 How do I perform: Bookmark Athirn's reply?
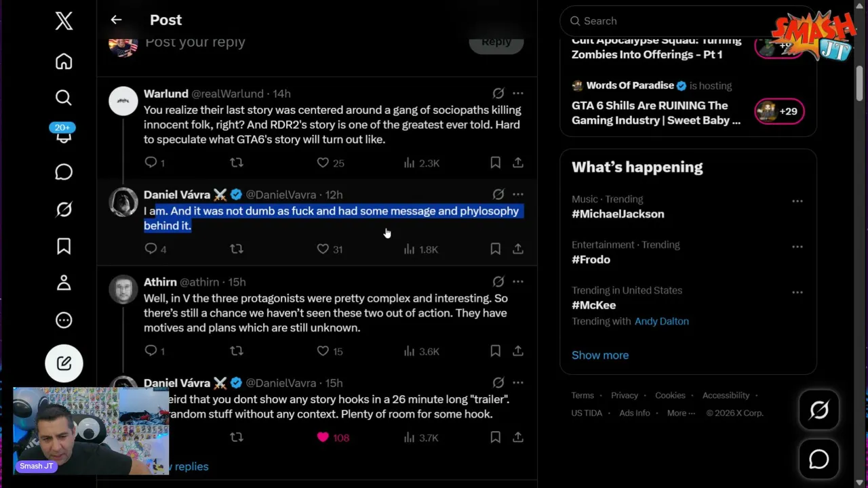(496, 350)
